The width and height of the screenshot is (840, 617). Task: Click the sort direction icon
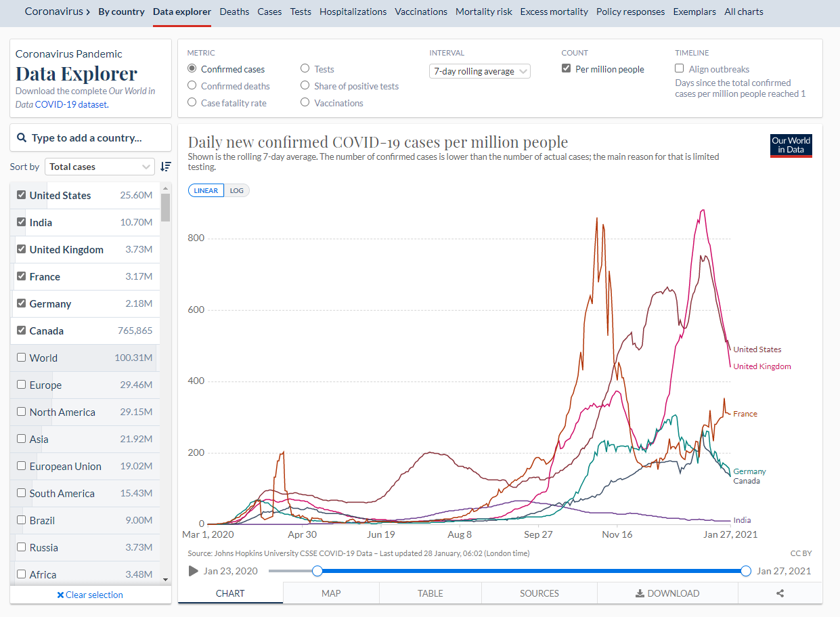pos(166,167)
